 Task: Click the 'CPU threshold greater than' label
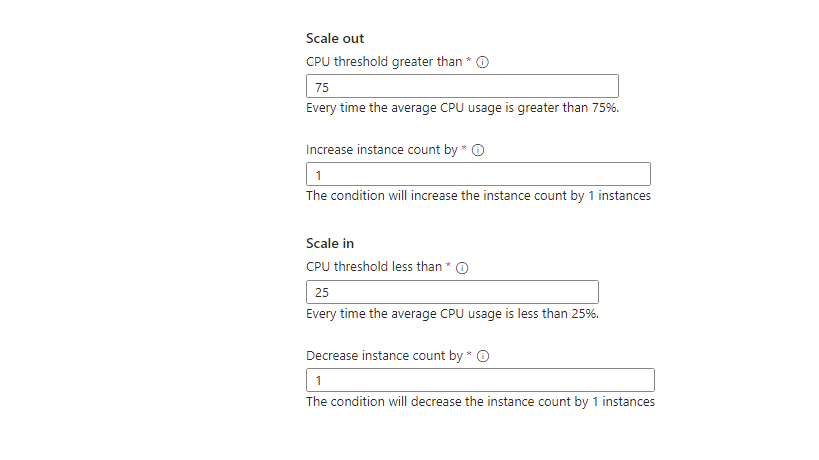[x=384, y=62]
